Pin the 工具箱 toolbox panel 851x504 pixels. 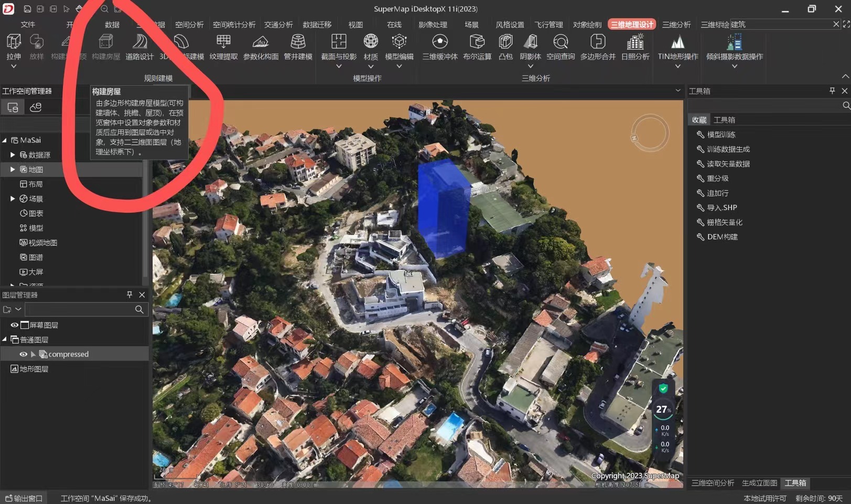(832, 91)
